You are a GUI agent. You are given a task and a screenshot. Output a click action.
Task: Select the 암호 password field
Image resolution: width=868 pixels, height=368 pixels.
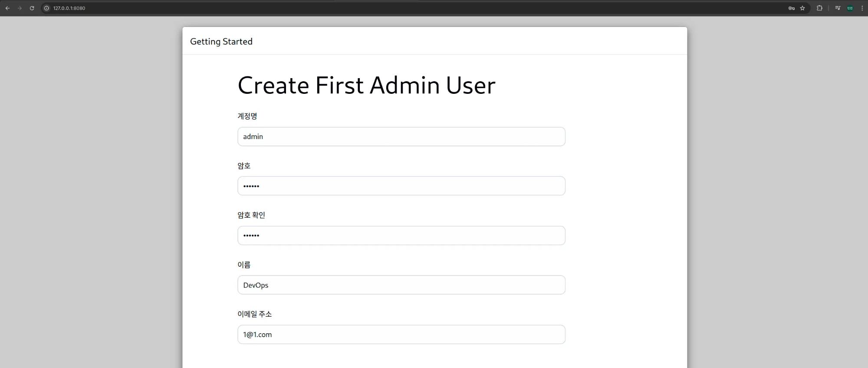[x=401, y=186]
